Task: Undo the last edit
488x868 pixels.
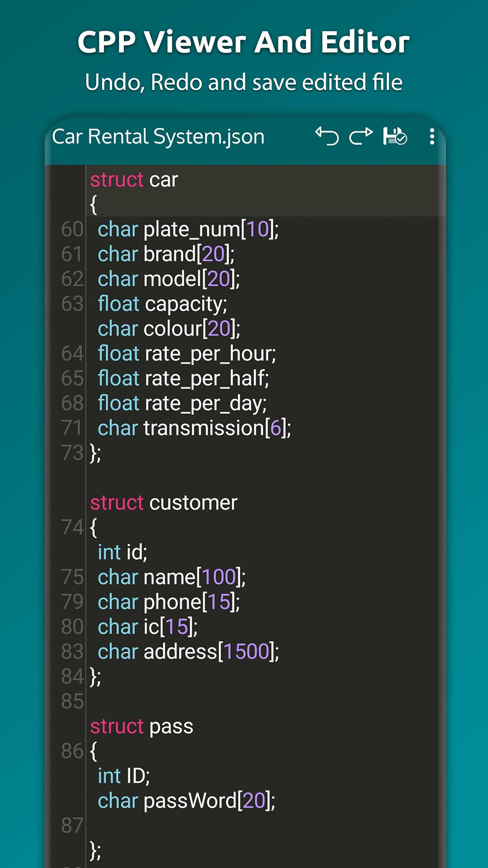Action: [x=327, y=136]
